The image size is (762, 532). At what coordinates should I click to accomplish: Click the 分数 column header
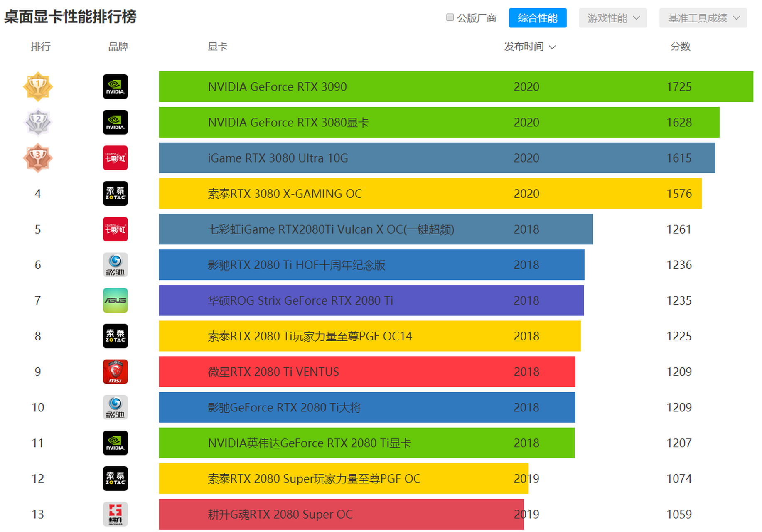(681, 47)
